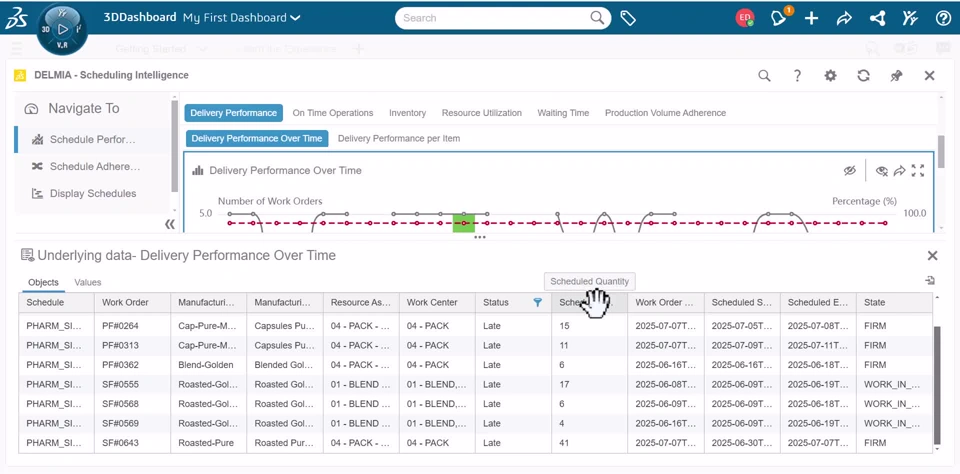This screenshot has width=960, height=474.
Task: Switch to Delivery Performance tab
Action: coord(233,113)
